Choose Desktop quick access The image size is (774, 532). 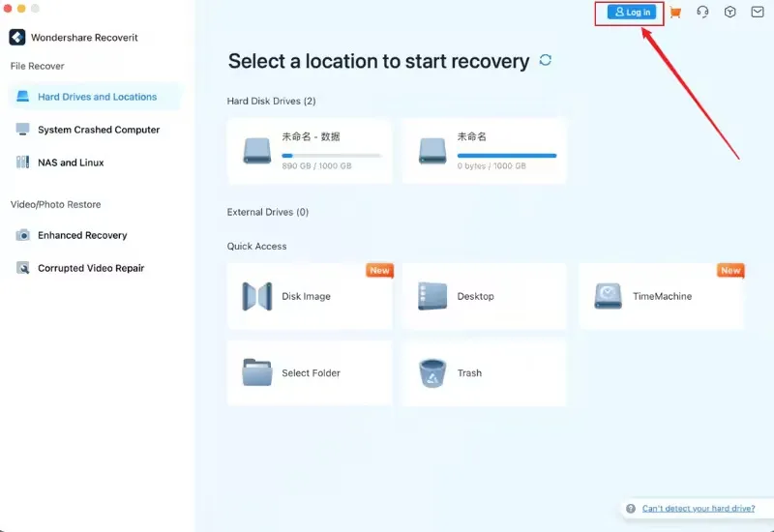click(x=485, y=296)
